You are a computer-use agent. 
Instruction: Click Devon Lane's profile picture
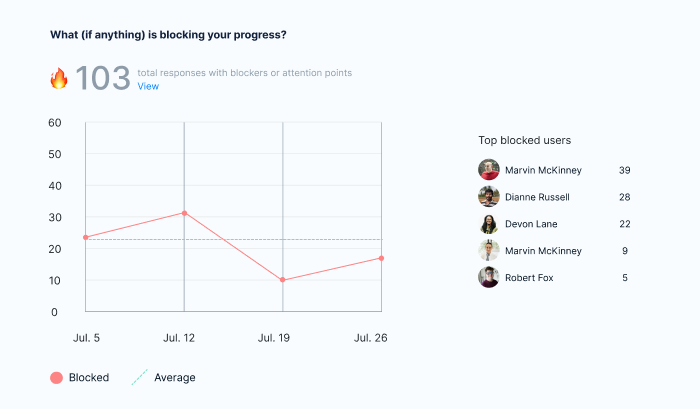489,224
